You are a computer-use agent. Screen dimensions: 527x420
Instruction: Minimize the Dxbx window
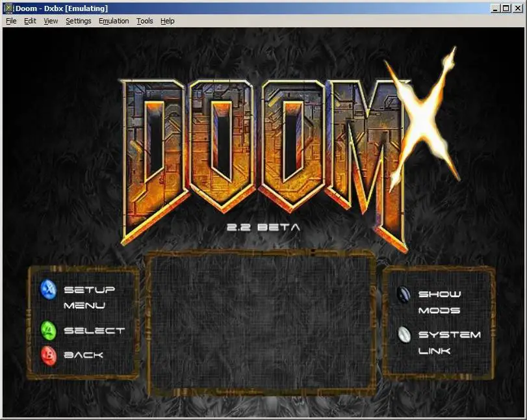pyautogui.click(x=495, y=8)
